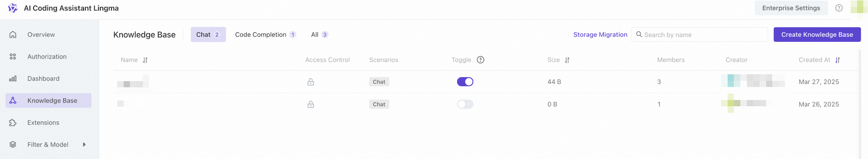The height and width of the screenshot is (159, 868).
Task: Open the Storage Migration link
Action: click(x=600, y=35)
